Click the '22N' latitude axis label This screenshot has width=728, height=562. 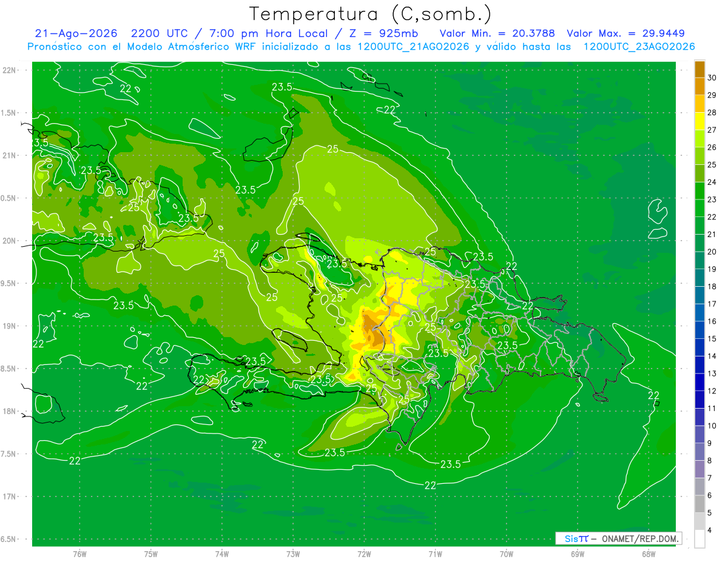10,70
